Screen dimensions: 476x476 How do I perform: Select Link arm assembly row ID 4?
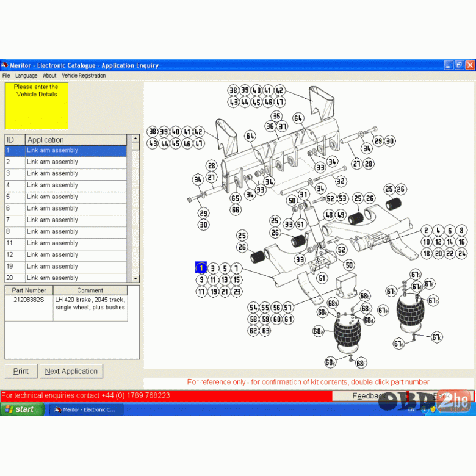pos(66,186)
